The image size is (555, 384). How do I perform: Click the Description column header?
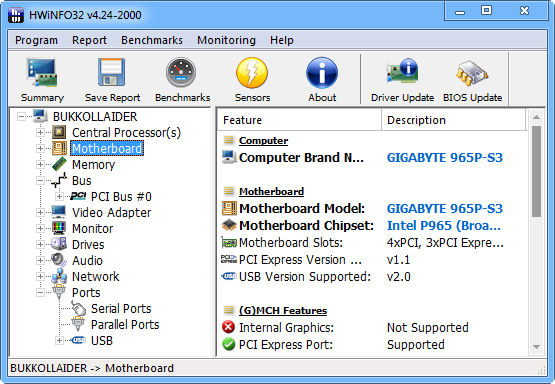click(453, 120)
